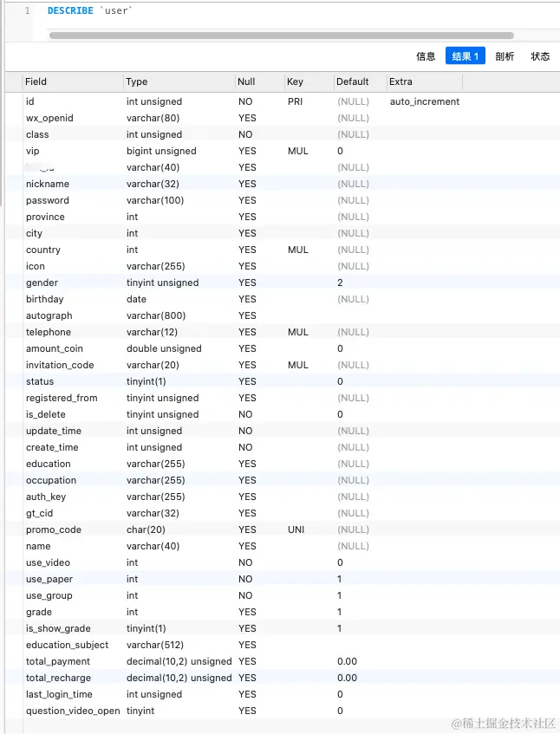
Task: Select the 'class' field cell
Action: click(37, 134)
